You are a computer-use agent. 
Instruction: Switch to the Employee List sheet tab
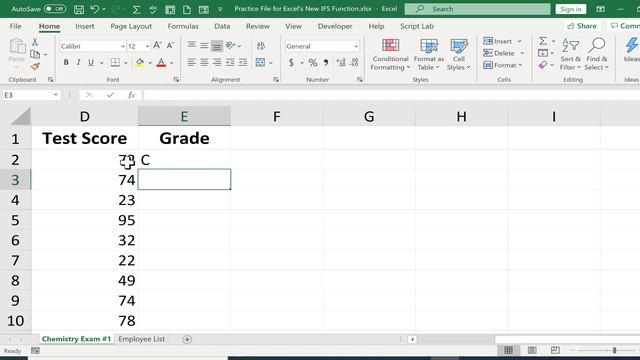(x=142, y=339)
